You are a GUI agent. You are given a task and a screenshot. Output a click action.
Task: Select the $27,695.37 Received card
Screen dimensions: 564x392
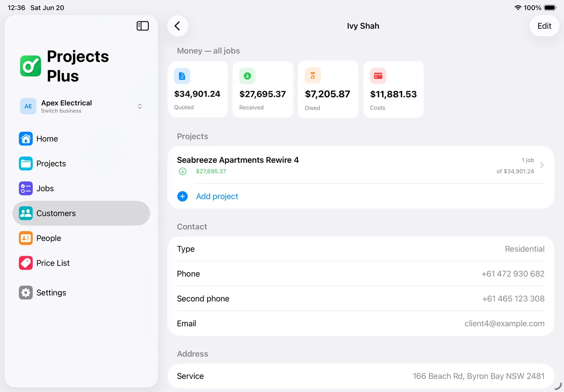(x=263, y=89)
